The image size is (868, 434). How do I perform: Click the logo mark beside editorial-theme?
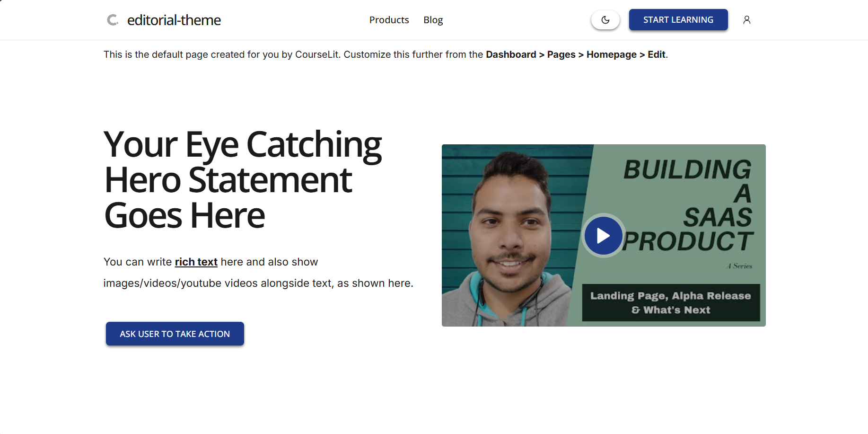113,19
